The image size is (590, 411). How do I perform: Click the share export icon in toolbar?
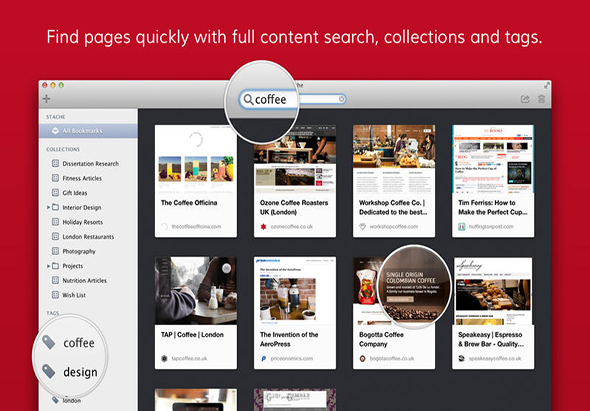pyautogui.click(x=525, y=99)
